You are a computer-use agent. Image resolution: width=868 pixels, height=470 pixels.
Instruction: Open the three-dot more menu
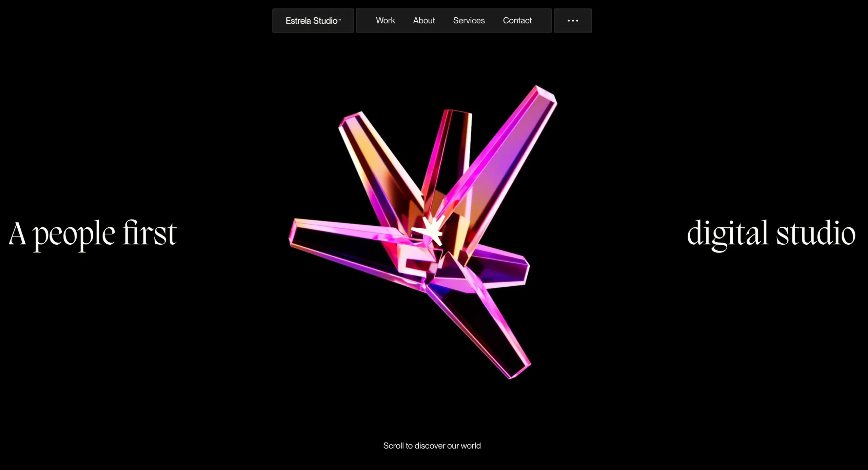pyautogui.click(x=573, y=21)
